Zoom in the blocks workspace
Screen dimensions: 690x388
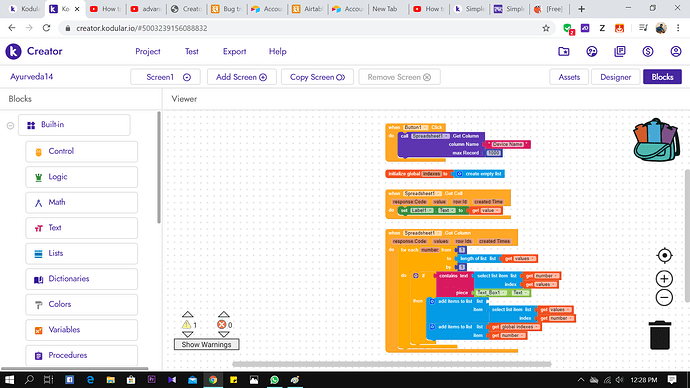pos(664,278)
